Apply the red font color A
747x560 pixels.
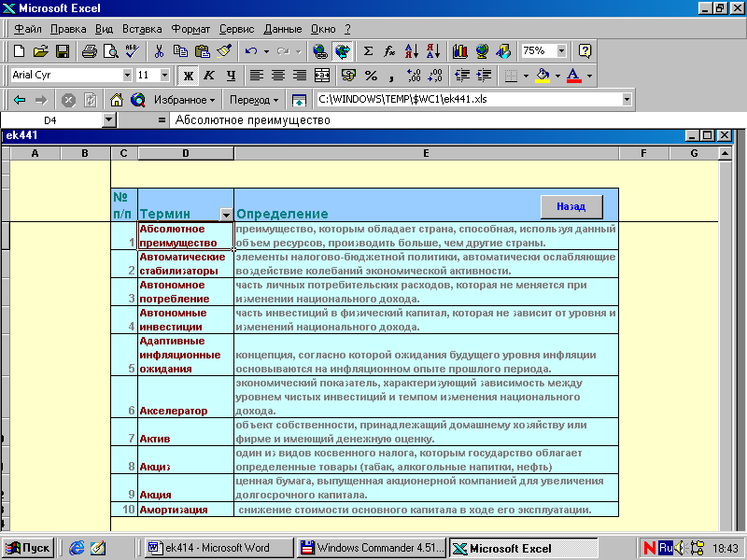pyautogui.click(x=574, y=76)
